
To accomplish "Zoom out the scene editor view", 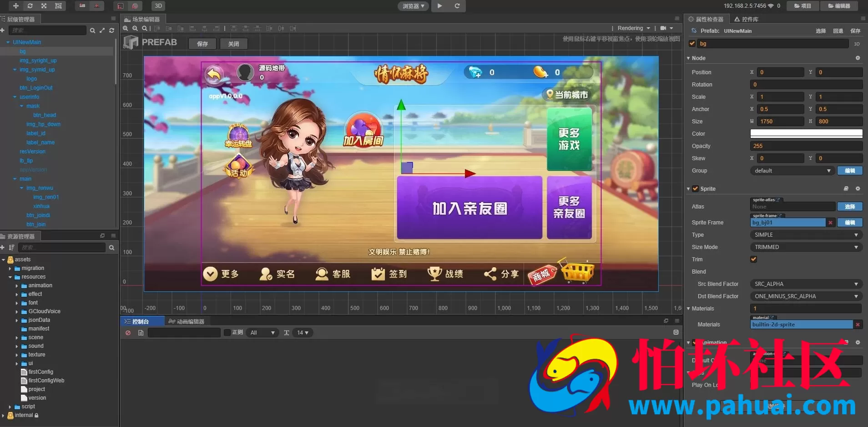I will click(135, 28).
